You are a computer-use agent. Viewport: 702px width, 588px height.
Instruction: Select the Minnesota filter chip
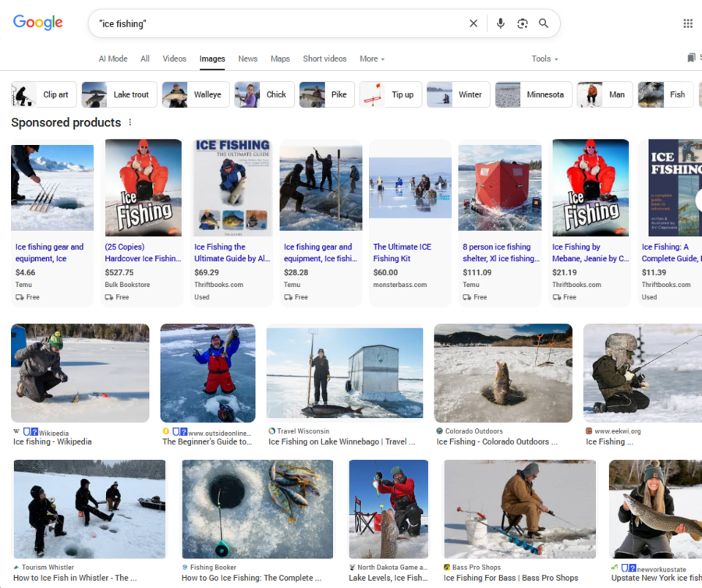[x=530, y=94]
